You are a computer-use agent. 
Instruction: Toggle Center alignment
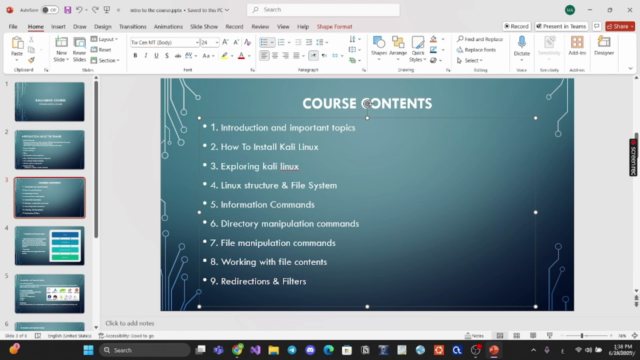pyautogui.click(x=275, y=56)
